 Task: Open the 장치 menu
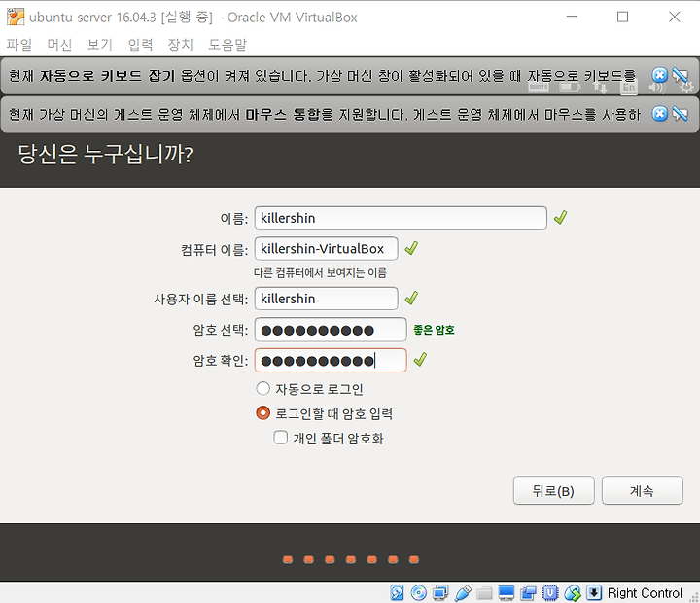point(181,44)
